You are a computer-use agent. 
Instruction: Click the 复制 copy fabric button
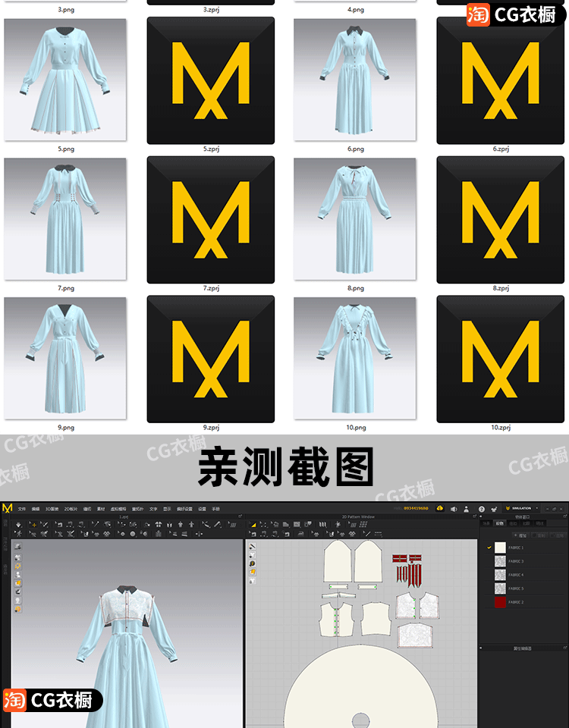[539, 535]
